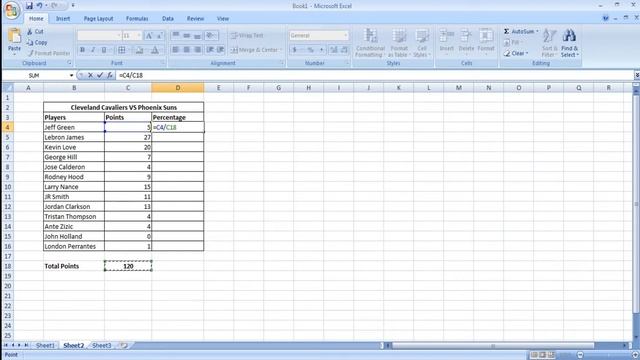This screenshot has width=640, height=360.
Task: Open Customize Quick Access Toolbar dropdown
Action: coord(73,6)
